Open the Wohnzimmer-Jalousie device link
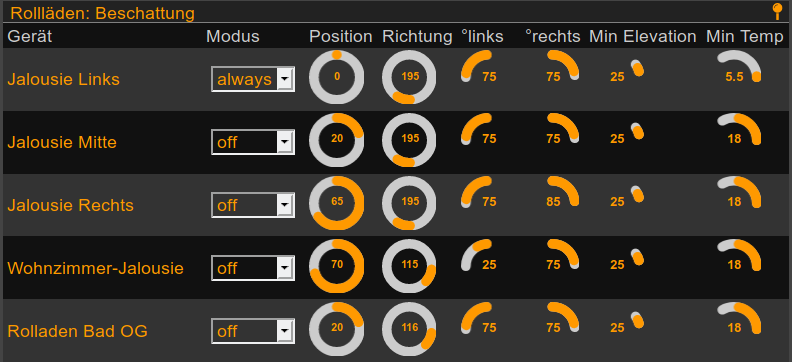This screenshot has height=362, width=792. point(95,268)
